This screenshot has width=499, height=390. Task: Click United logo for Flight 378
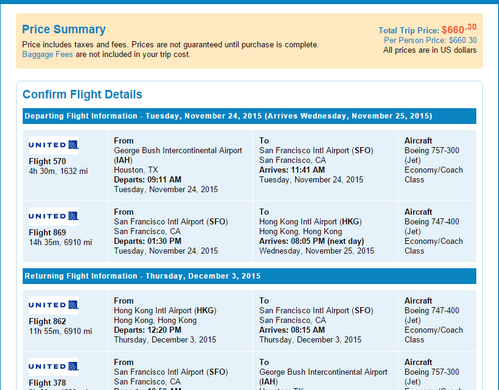coord(54,367)
